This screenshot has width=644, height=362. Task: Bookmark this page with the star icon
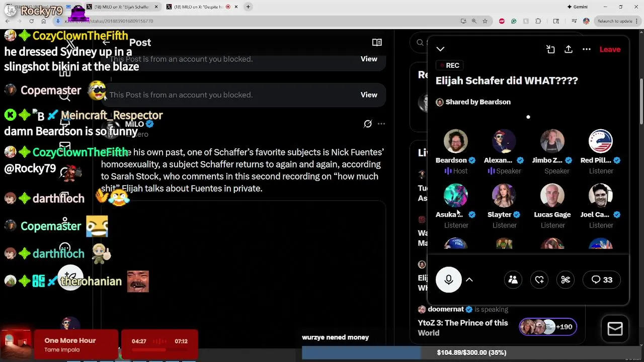pos(485,21)
